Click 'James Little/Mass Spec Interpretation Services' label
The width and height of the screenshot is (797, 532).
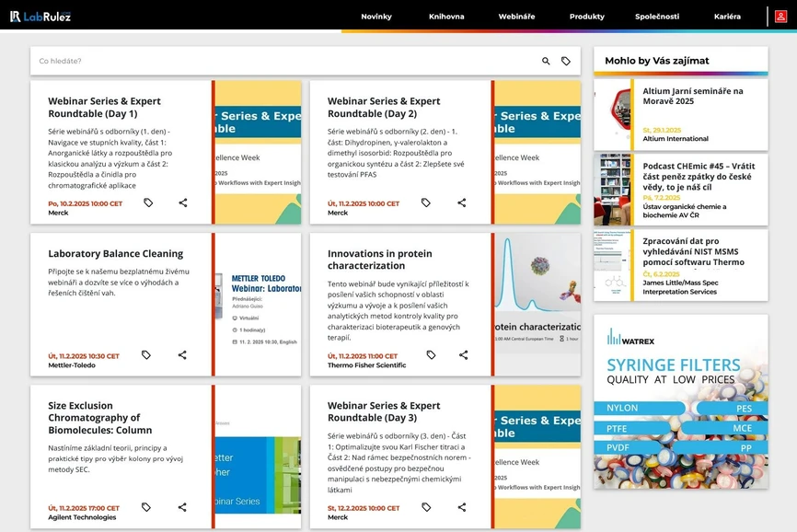pyautogui.click(x=680, y=287)
